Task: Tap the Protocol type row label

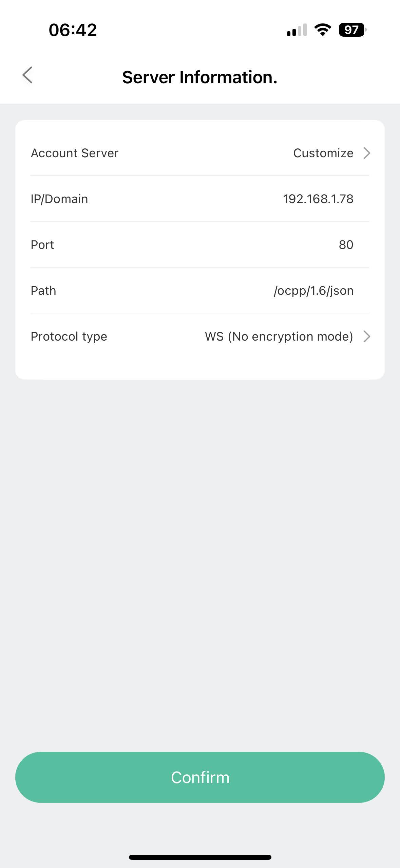Action: click(x=69, y=337)
